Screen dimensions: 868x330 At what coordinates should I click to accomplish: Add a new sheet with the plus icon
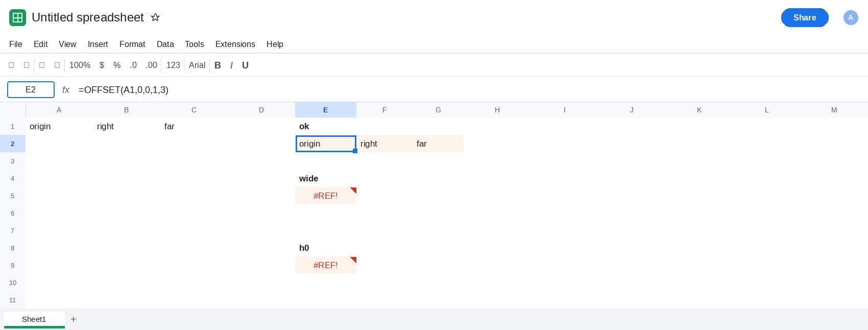(74, 319)
